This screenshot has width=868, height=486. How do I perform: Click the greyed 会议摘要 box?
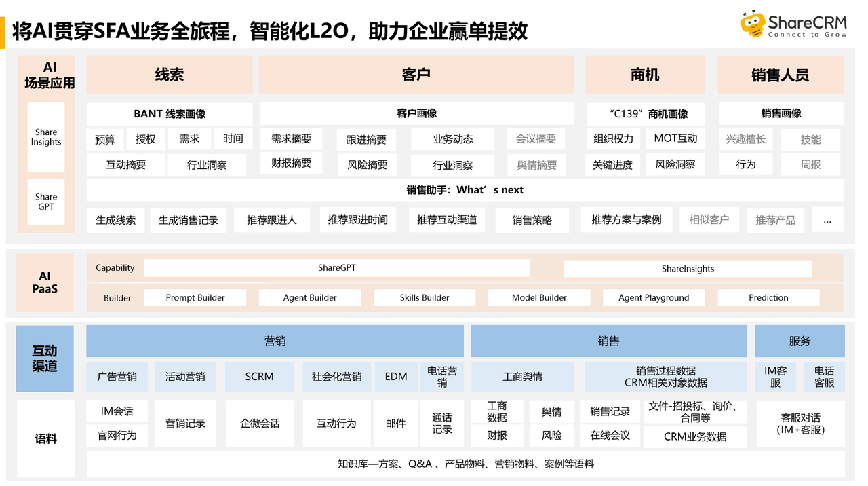point(536,138)
